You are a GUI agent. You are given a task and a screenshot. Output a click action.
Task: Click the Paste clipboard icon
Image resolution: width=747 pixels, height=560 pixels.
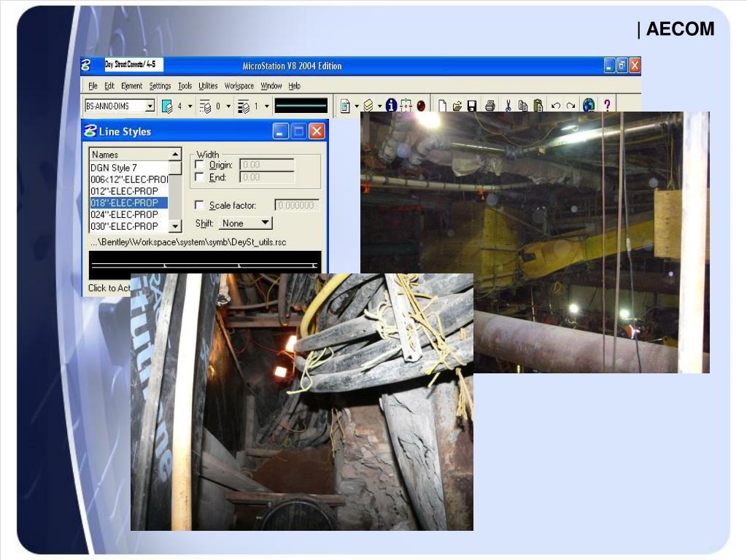click(538, 106)
